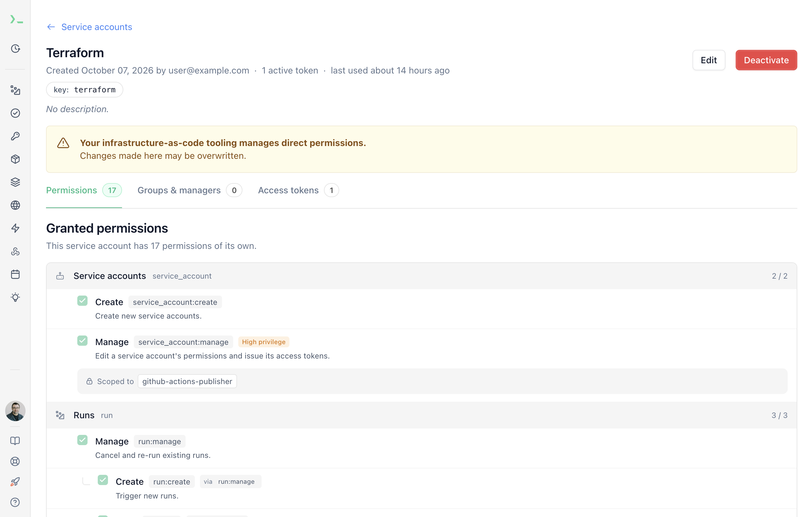Screen dimensions: 812x517
Task: Open the lightbulb icon in sidebar
Action: point(15,297)
